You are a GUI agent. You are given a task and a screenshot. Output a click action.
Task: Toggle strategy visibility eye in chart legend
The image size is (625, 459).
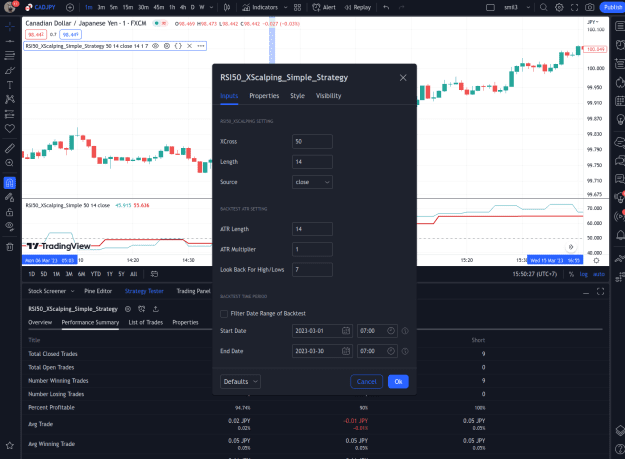[x=155, y=46]
